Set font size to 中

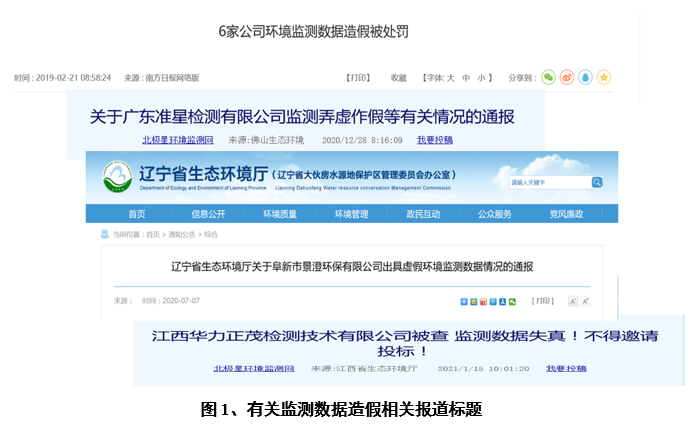(x=466, y=78)
